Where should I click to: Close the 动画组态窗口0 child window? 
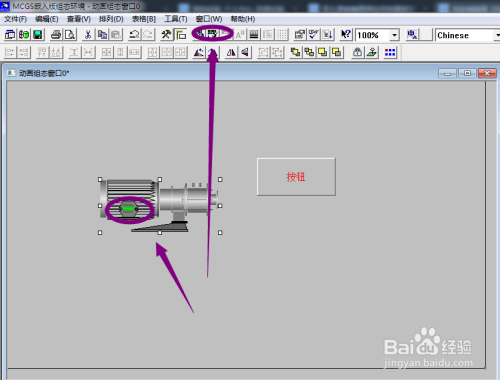click(487, 73)
